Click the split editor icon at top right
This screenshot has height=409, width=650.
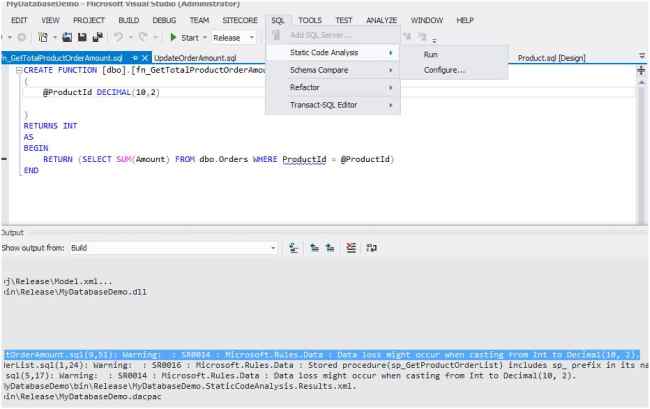(x=641, y=70)
